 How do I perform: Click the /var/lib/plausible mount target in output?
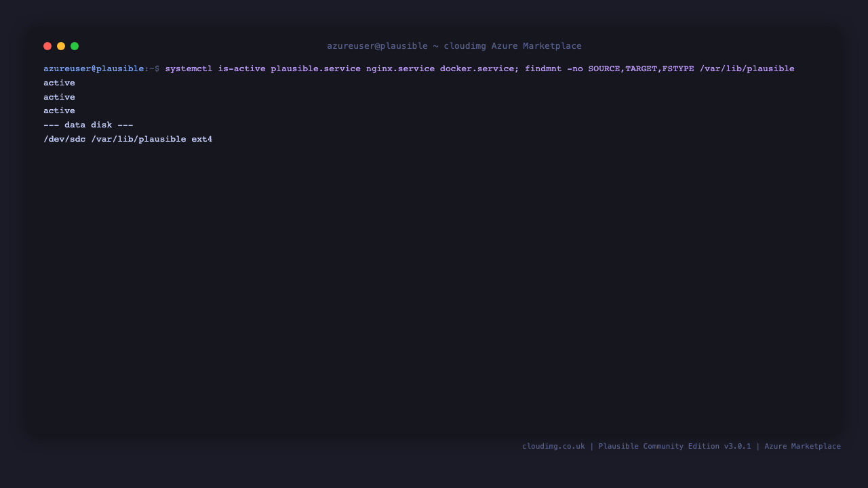click(138, 139)
